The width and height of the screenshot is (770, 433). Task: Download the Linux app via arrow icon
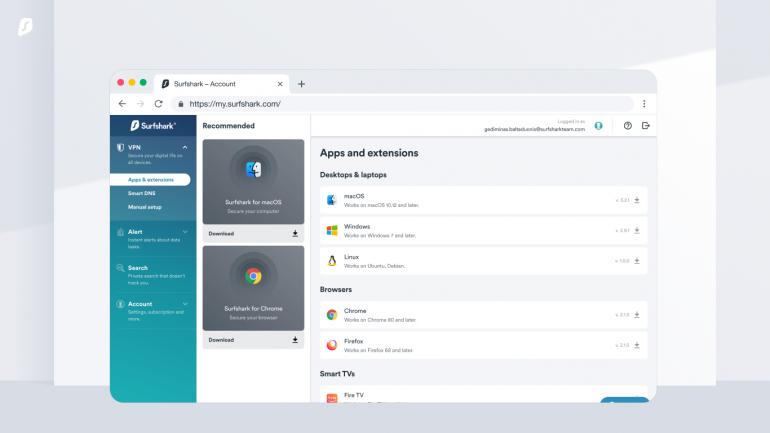pos(637,261)
